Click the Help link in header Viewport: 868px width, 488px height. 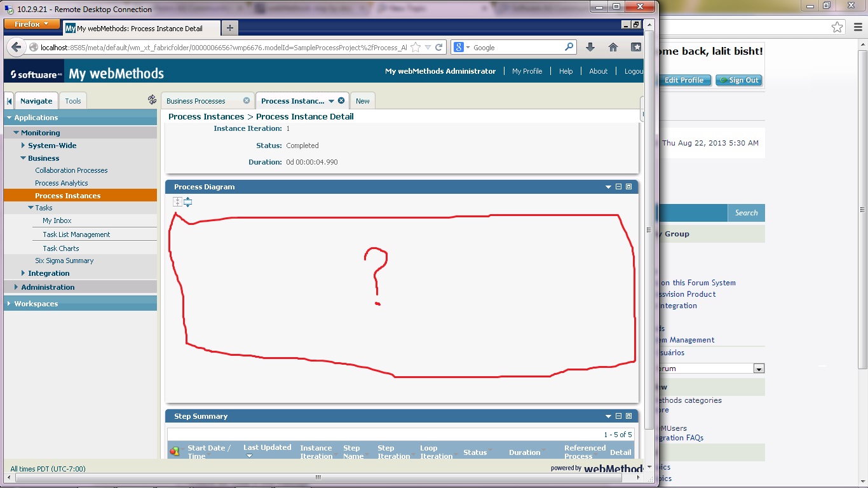tap(566, 71)
